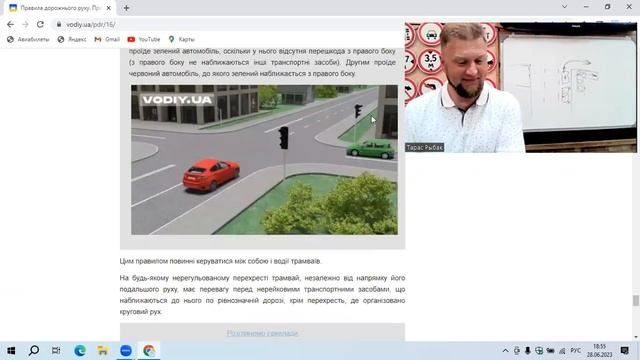Switch input language РУС

pos(576,351)
